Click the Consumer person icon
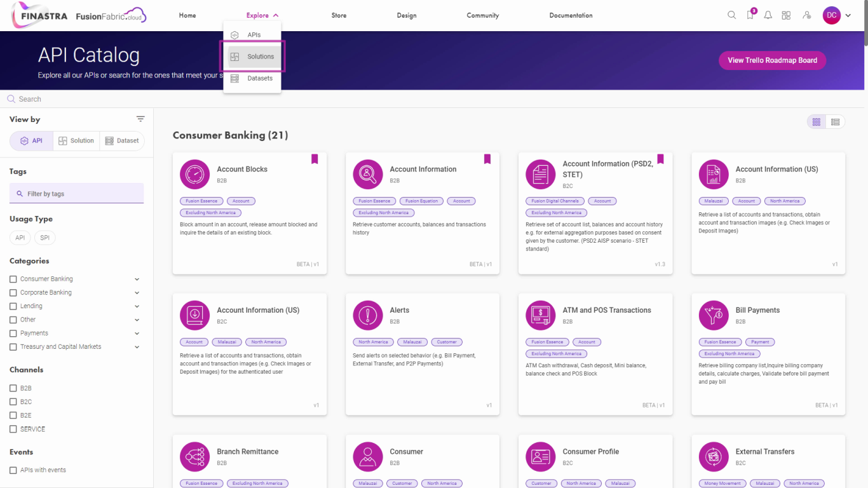Viewport: 868px width, 488px height. coord(368,456)
